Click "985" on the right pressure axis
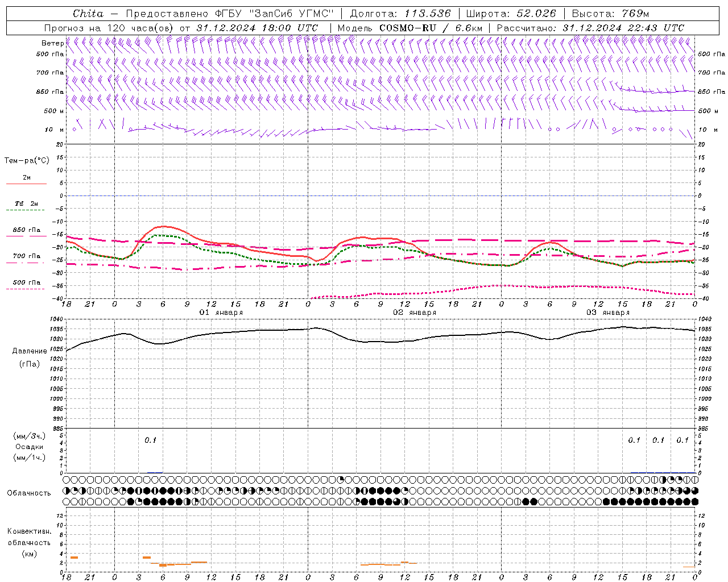728x582 pixels. 703,429
